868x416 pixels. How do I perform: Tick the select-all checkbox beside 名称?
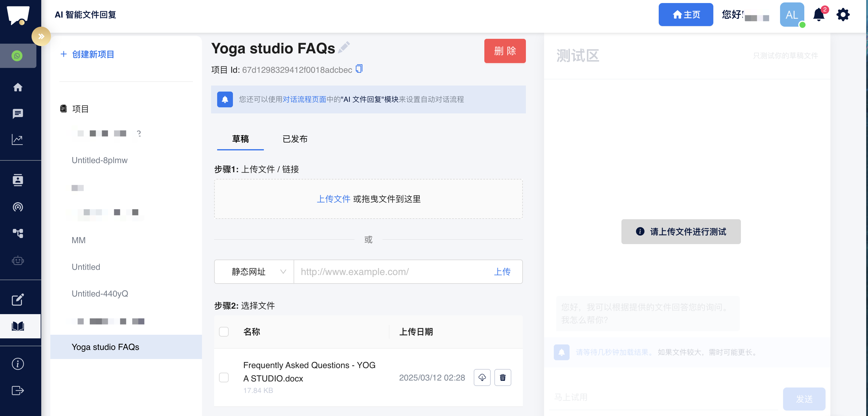click(x=224, y=332)
